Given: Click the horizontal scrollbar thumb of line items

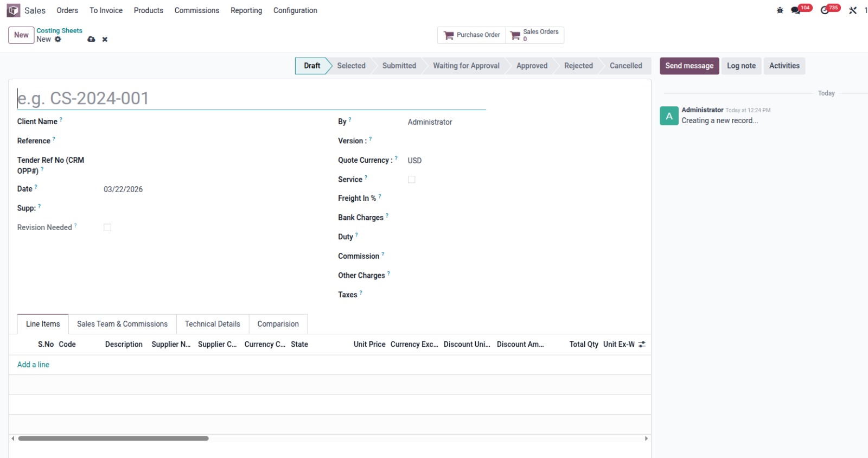Looking at the screenshot, I should 113,438.
